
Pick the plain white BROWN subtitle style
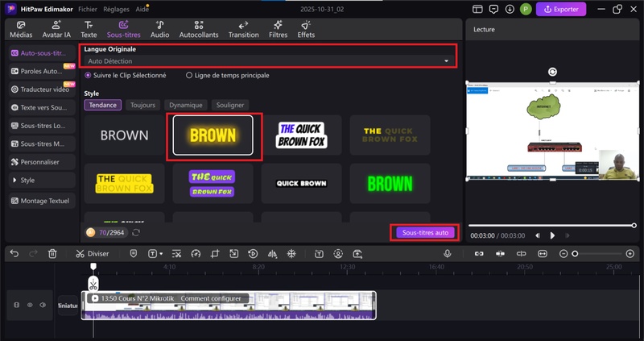pyautogui.click(x=125, y=135)
